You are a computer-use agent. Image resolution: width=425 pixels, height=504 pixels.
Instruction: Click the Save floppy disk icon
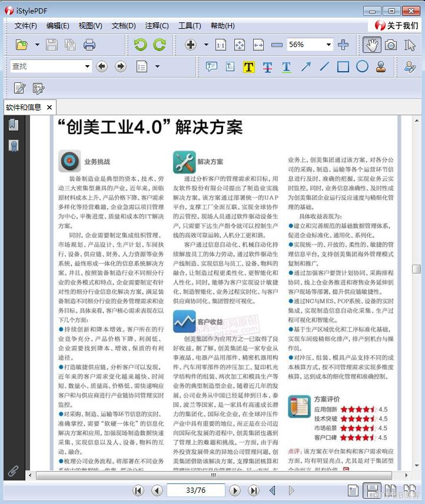click(51, 45)
